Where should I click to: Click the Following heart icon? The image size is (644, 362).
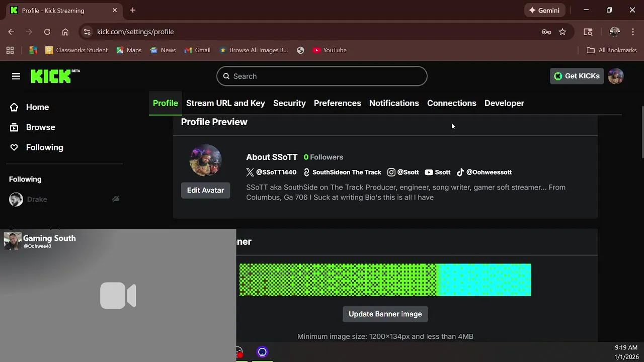pos(14,147)
